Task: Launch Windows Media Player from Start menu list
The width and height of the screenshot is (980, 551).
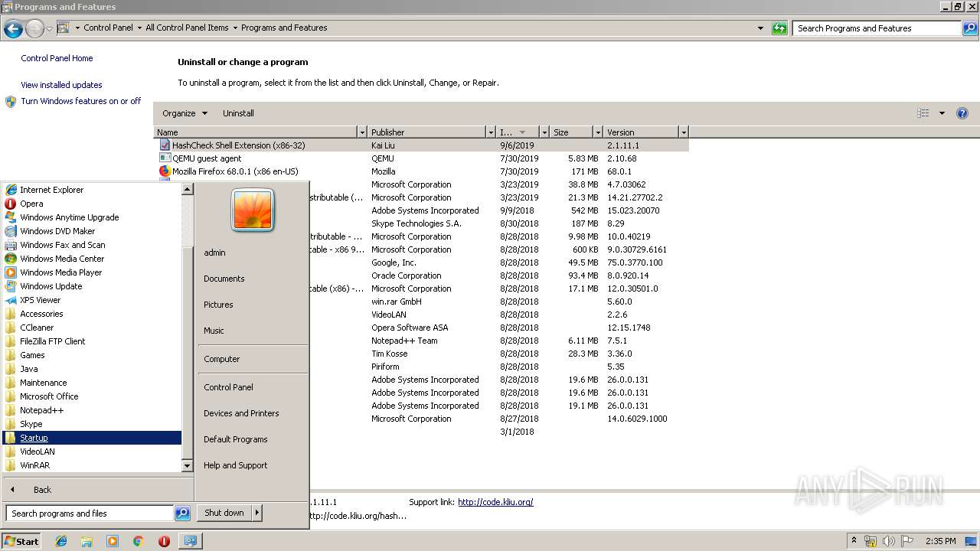Action: click(60, 272)
